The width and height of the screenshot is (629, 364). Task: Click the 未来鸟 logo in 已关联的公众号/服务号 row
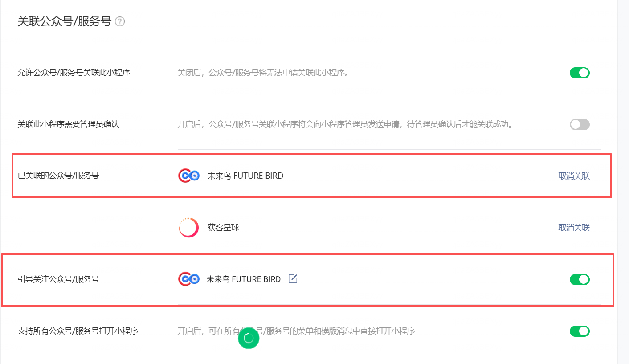[188, 176]
